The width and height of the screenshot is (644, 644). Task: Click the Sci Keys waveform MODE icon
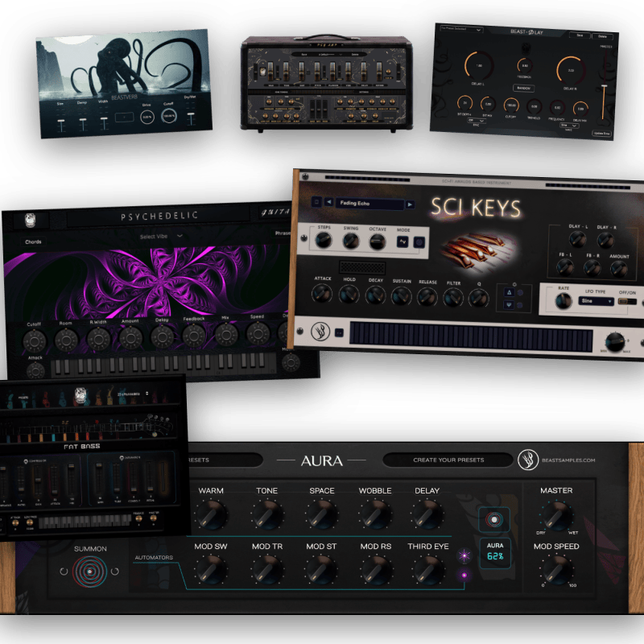point(402,242)
